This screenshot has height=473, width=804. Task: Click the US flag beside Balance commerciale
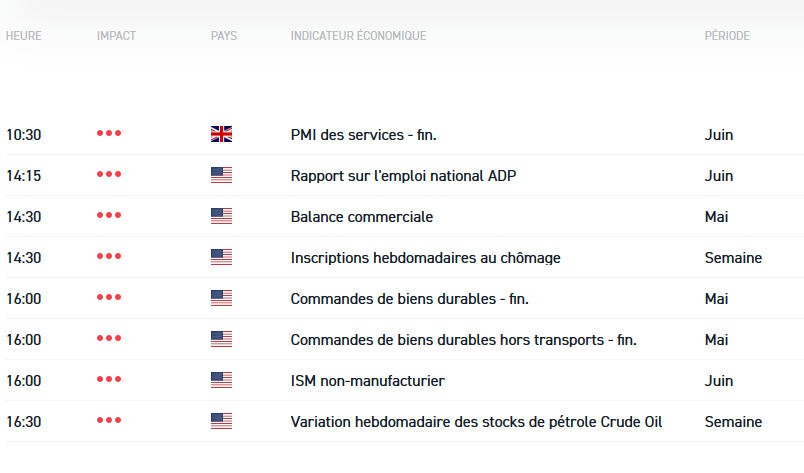221,216
